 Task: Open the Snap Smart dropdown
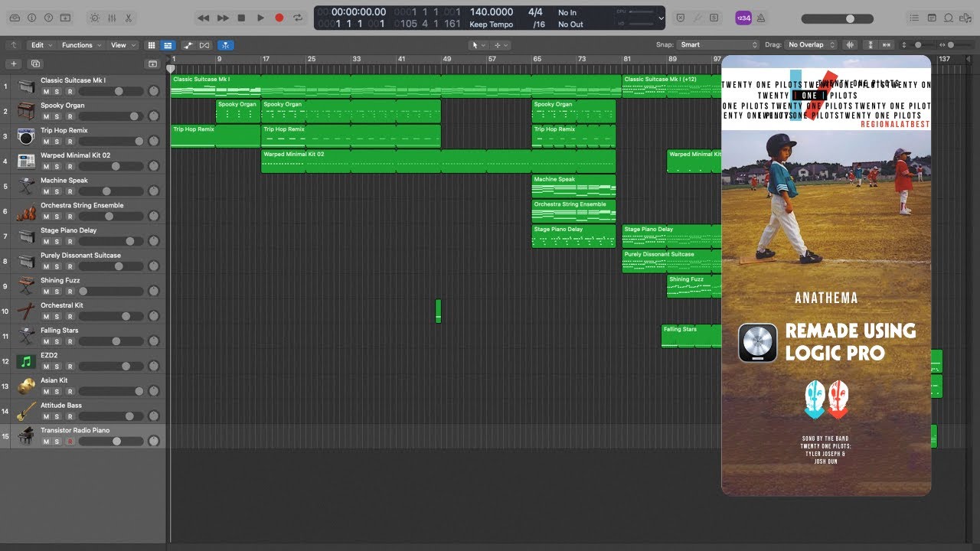tap(718, 45)
